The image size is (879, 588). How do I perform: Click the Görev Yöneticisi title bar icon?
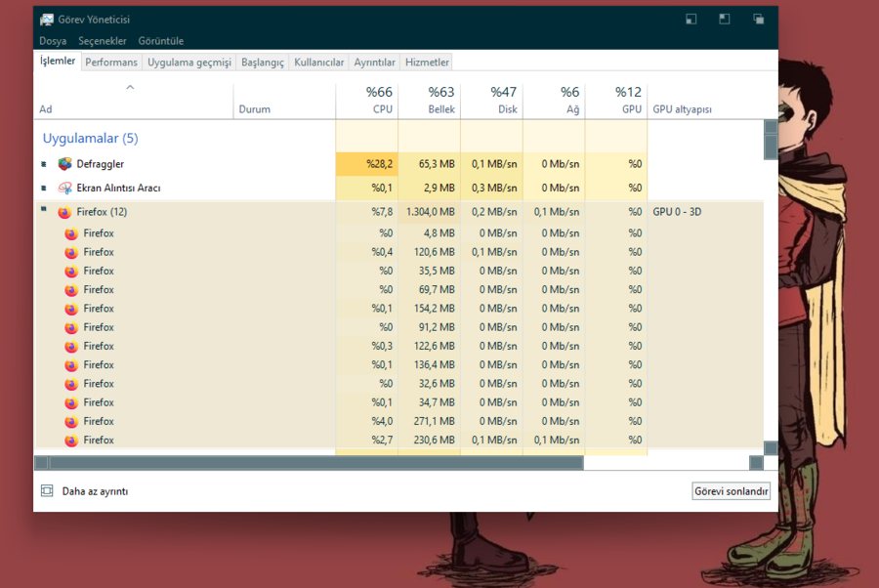(47, 20)
